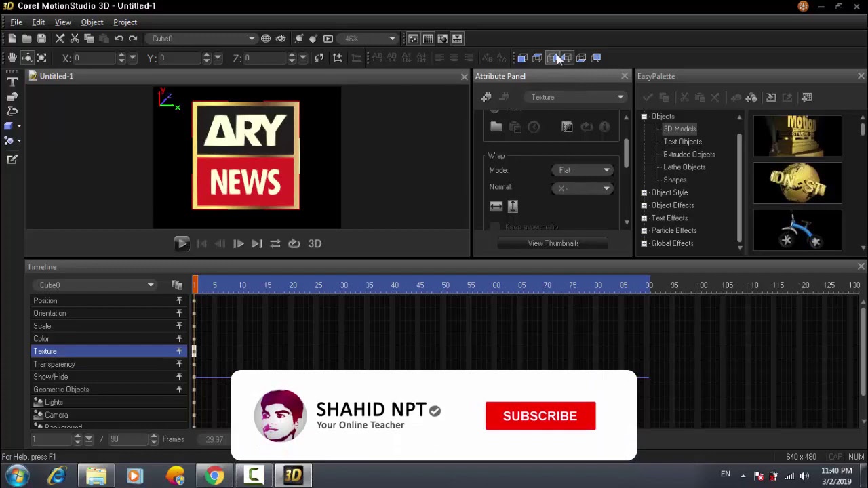This screenshot has height=488, width=868.
Task: Click the key icon next to timeline Cube0
Action: 177,285
